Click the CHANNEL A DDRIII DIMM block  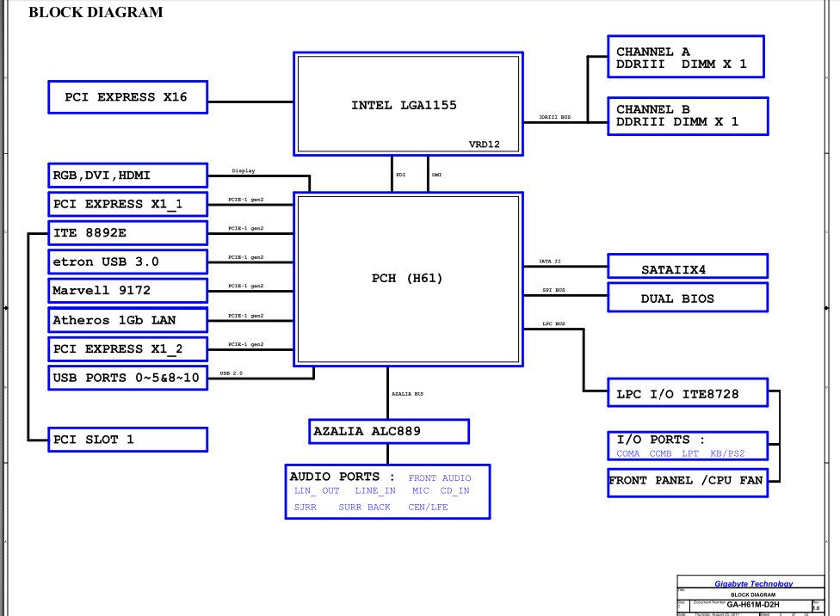686,57
